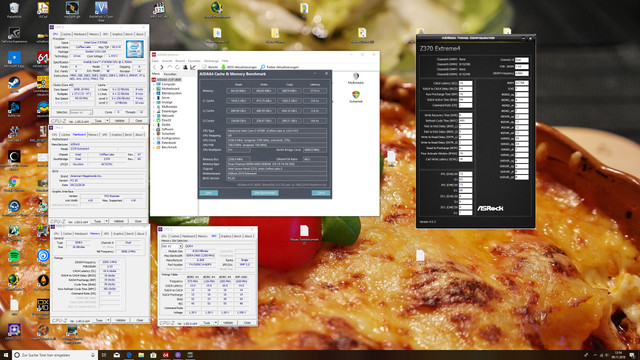
Task: Click Validate in CPU-Z Memory window
Action: tap(120, 320)
